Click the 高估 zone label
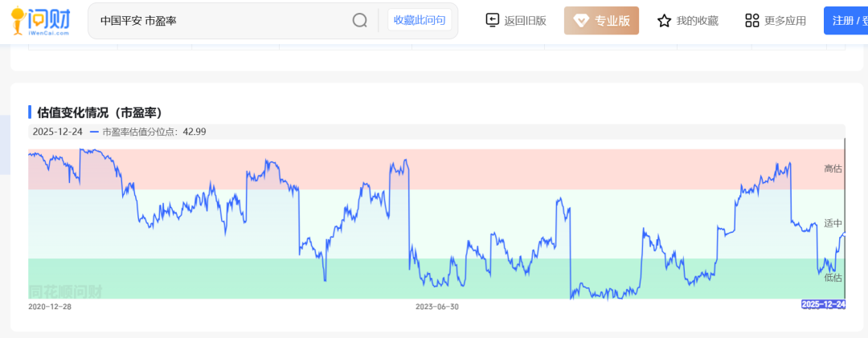868x338 pixels. point(833,169)
